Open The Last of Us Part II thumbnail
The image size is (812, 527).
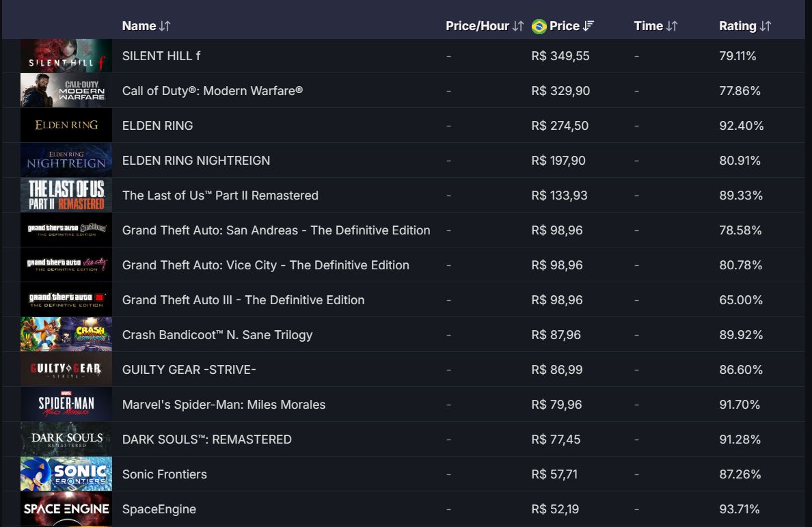pos(66,195)
